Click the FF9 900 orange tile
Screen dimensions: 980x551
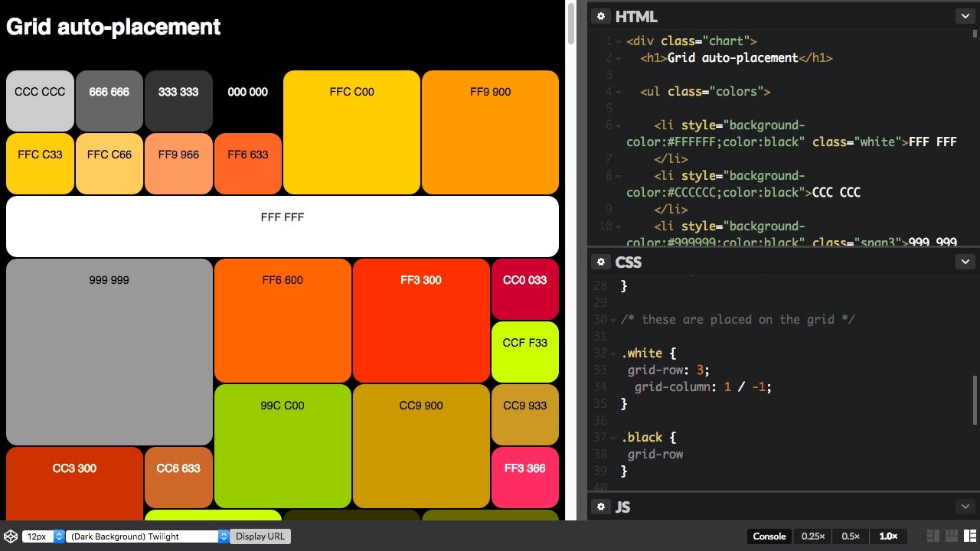(x=490, y=132)
